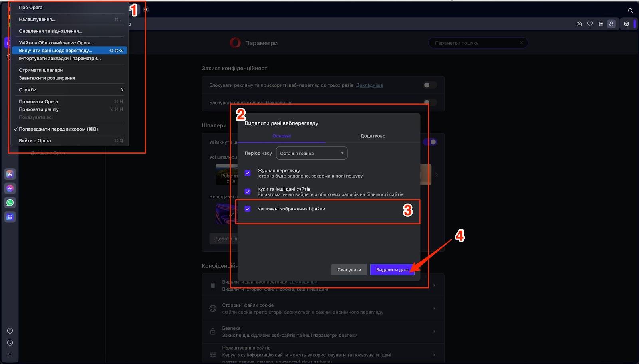Expand the Налаштування сайтів row arrow
The width and height of the screenshot is (639, 364).
coord(434,355)
